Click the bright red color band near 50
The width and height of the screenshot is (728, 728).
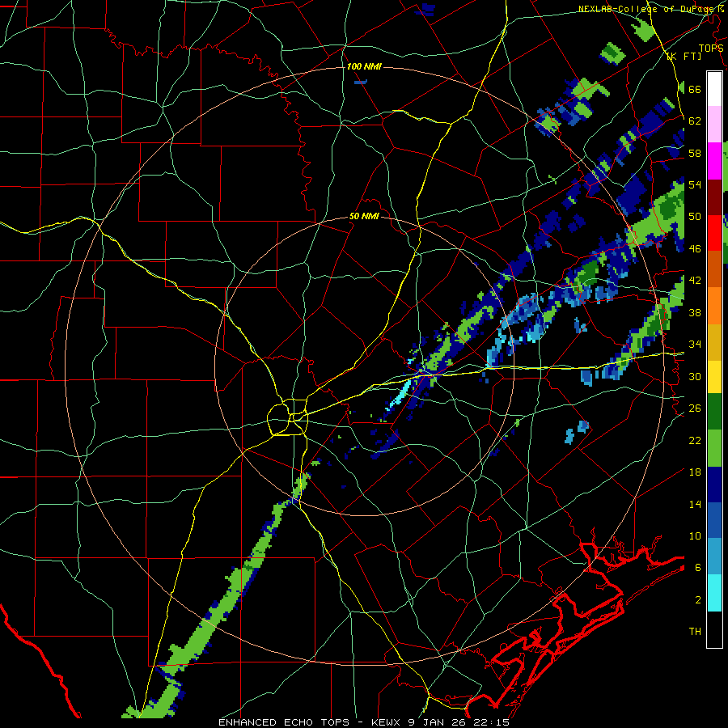point(714,233)
